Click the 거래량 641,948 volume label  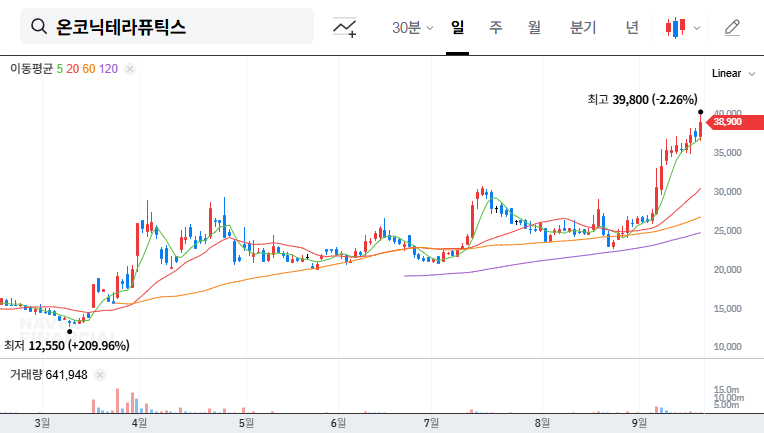coord(49,375)
